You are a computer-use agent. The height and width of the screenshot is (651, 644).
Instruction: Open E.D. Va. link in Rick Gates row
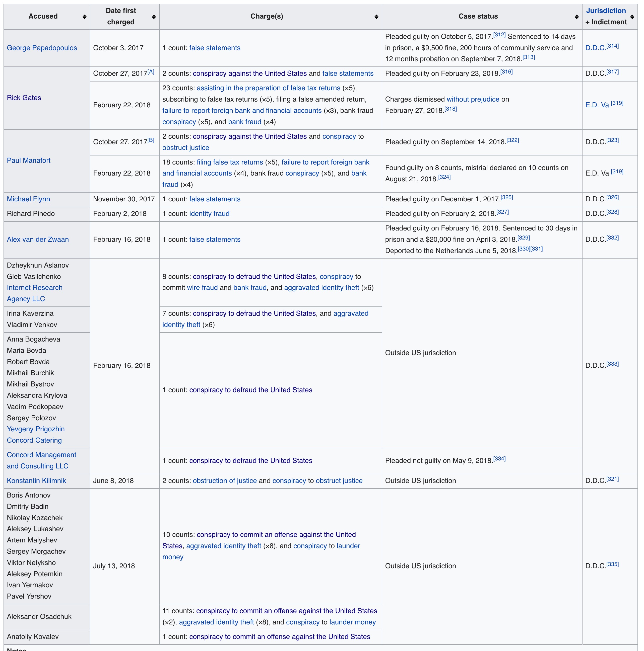tap(598, 105)
